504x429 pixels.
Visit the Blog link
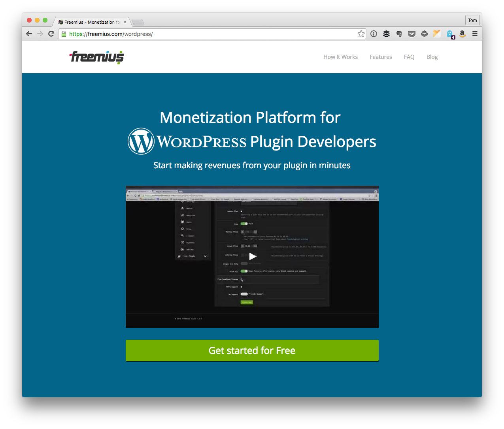(432, 57)
